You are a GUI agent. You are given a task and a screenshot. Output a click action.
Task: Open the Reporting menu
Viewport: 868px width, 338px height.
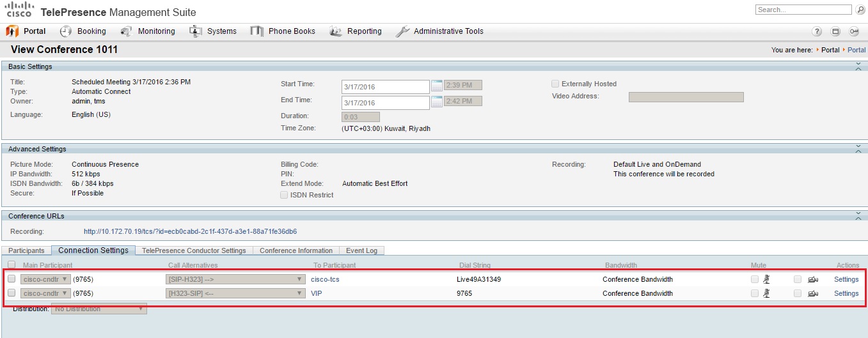pos(356,31)
